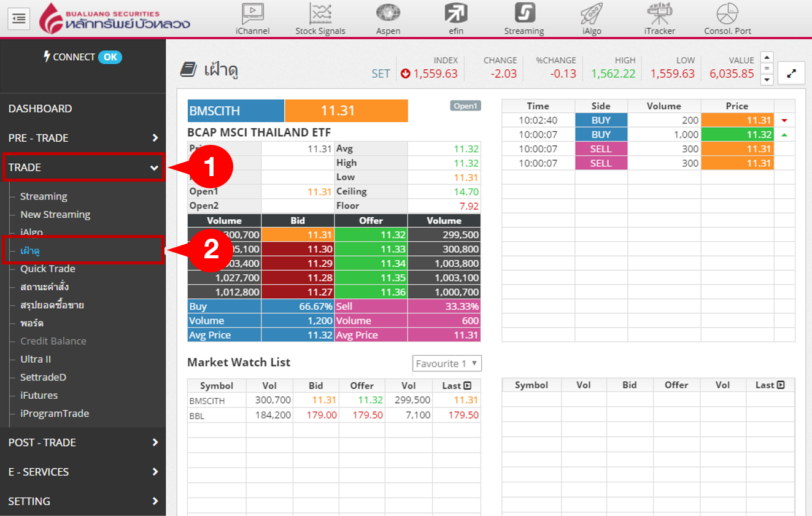This screenshot has width=812, height=516.
Task: Go to DASHBOARD in the sidebar
Action: (x=41, y=109)
